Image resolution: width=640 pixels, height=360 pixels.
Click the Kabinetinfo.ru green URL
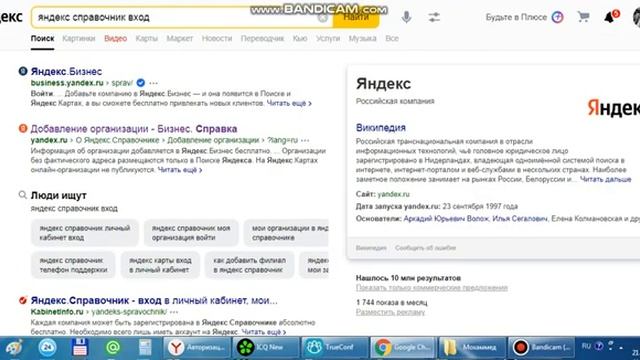coord(57,312)
